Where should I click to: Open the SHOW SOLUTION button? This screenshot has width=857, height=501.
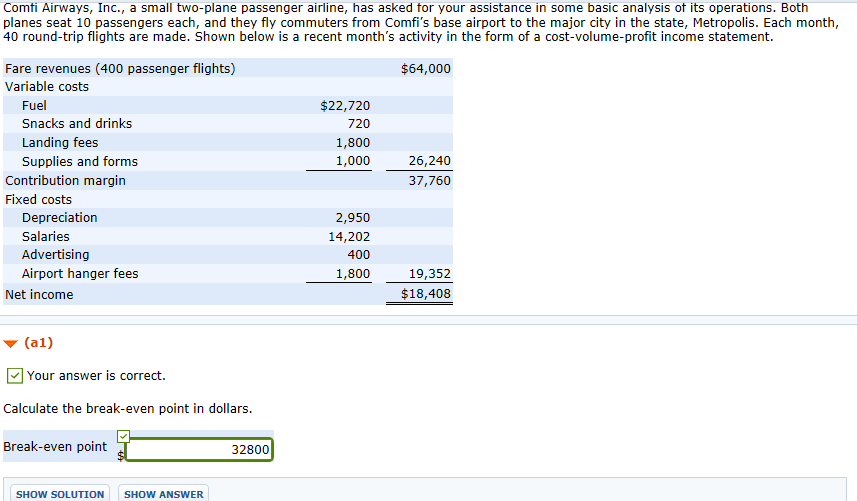coord(60,494)
